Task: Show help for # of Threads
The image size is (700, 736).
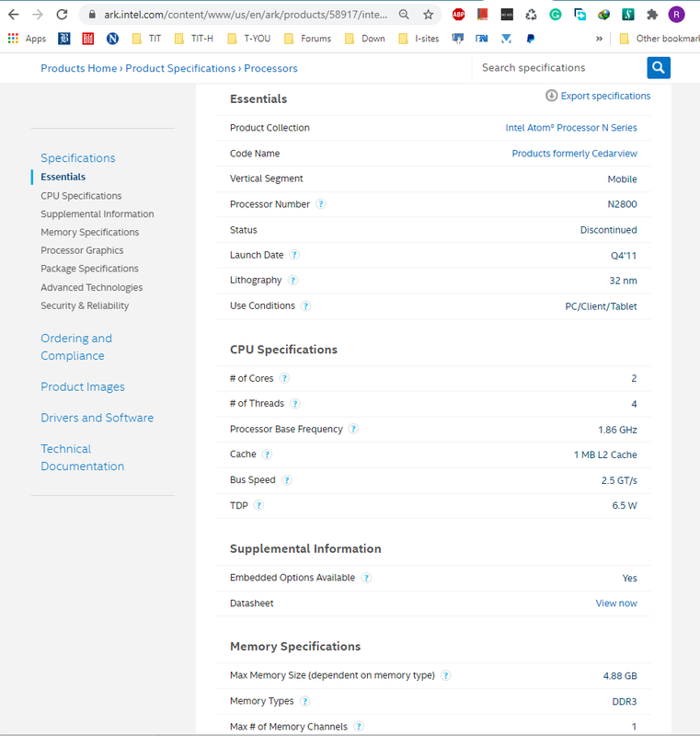Action: pos(294,404)
